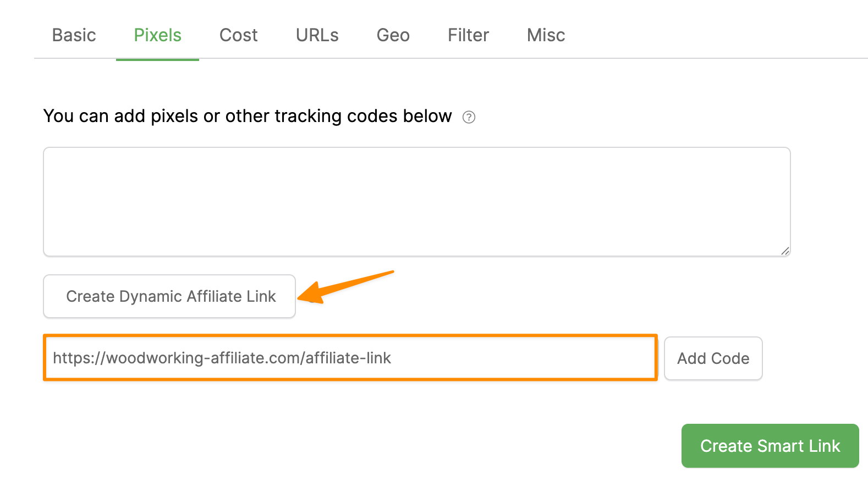Click the help question mark icon
The image size is (868, 487).
point(469,117)
